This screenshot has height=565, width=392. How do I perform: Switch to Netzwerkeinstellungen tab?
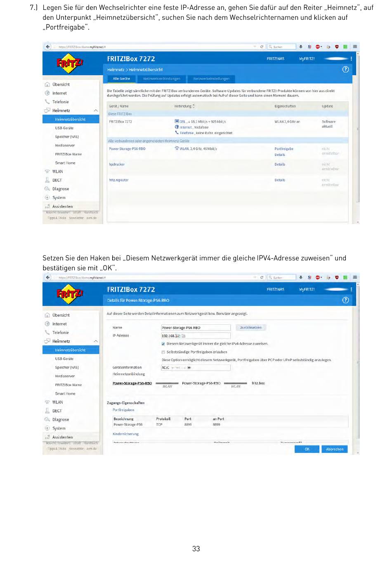point(211,78)
